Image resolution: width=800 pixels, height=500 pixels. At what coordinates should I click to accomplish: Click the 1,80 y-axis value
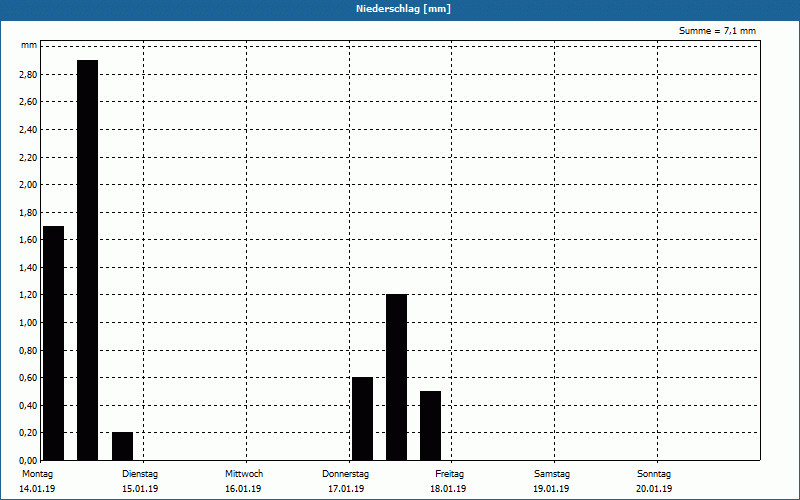28,212
